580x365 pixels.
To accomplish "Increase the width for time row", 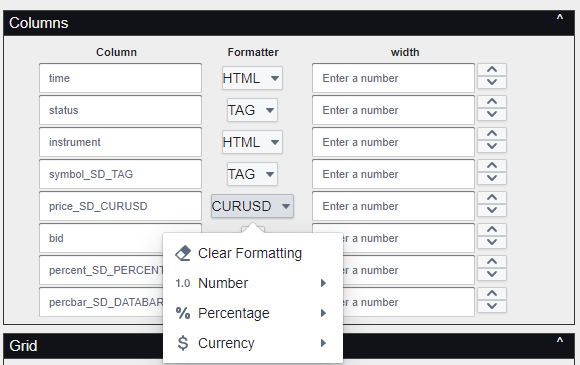I will point(492,70).
